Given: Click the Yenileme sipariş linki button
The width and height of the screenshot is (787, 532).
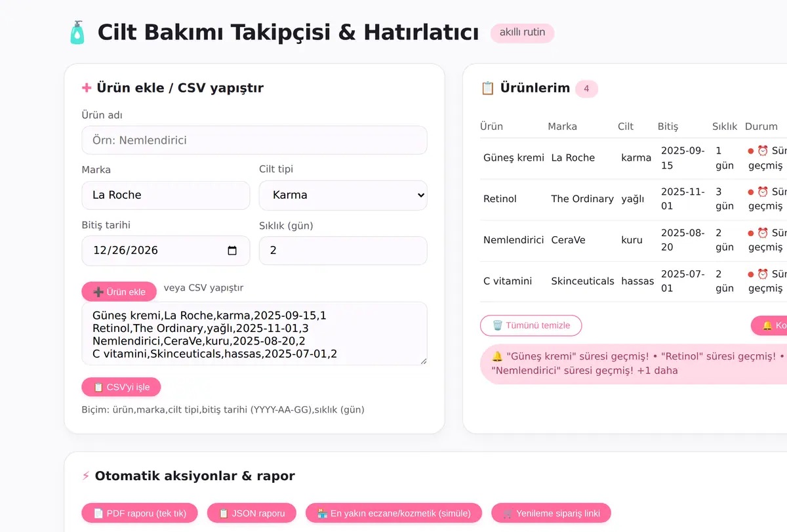Looking at the screenshot, I should coord(551,513).
